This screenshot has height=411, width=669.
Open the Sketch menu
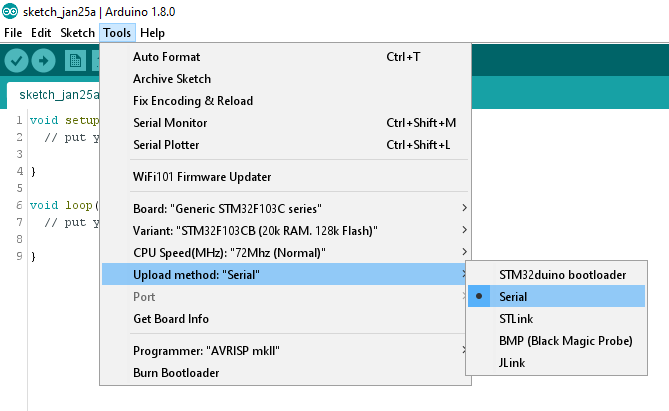point(77,33)
